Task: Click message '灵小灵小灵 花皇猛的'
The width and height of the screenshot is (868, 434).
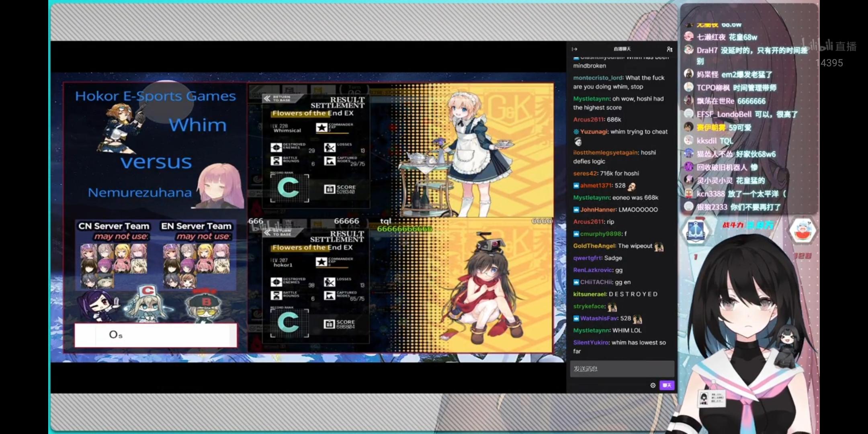Action: point(731,180)
